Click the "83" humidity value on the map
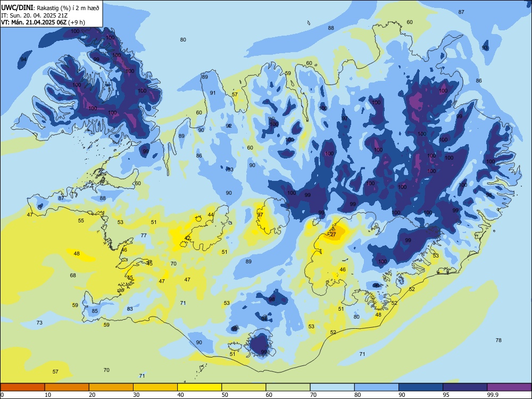This screenshot has height=399, width=532. click(x=130, y=309)
